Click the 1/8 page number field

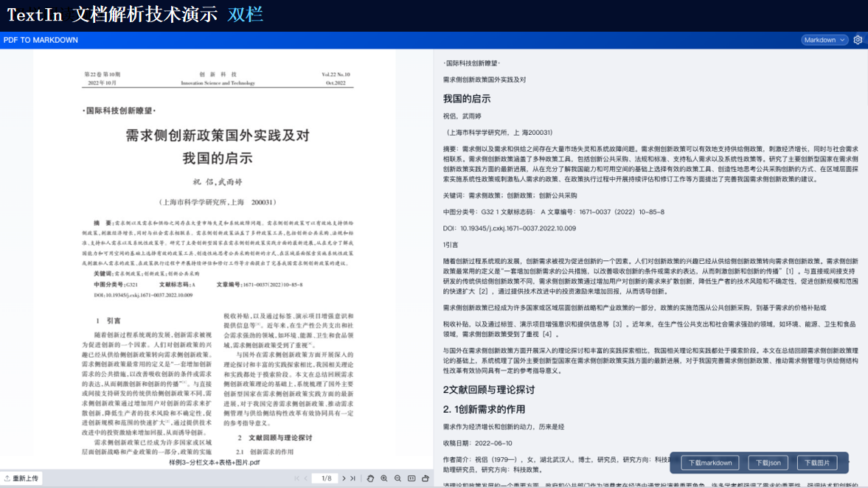coord(326,478)
